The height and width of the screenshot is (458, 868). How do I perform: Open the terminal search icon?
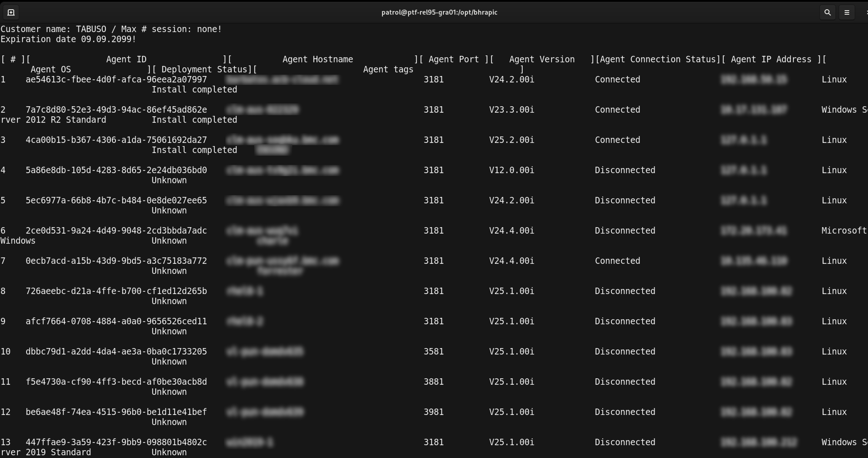tap(827, 12)
